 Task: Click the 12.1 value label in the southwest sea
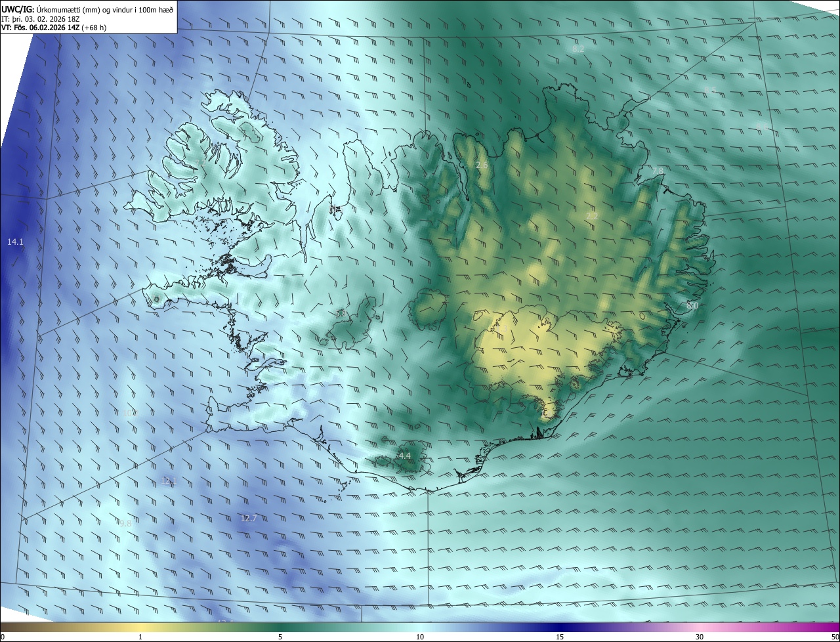point(169,481)
